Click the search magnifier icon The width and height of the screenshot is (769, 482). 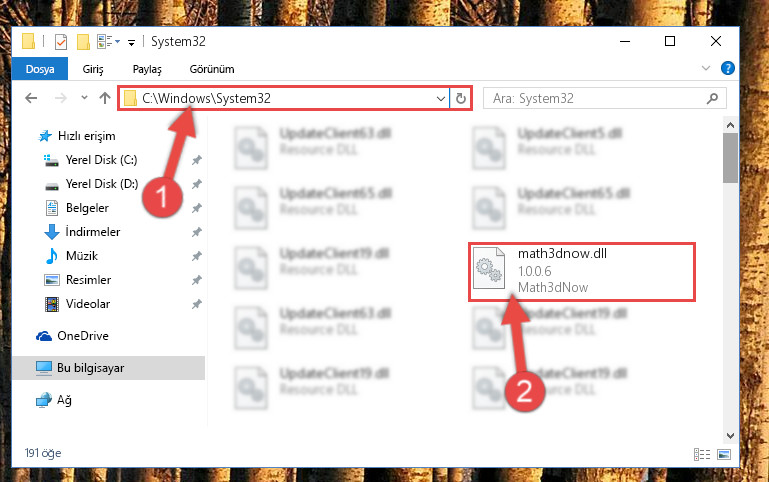[x=712, y=99]
